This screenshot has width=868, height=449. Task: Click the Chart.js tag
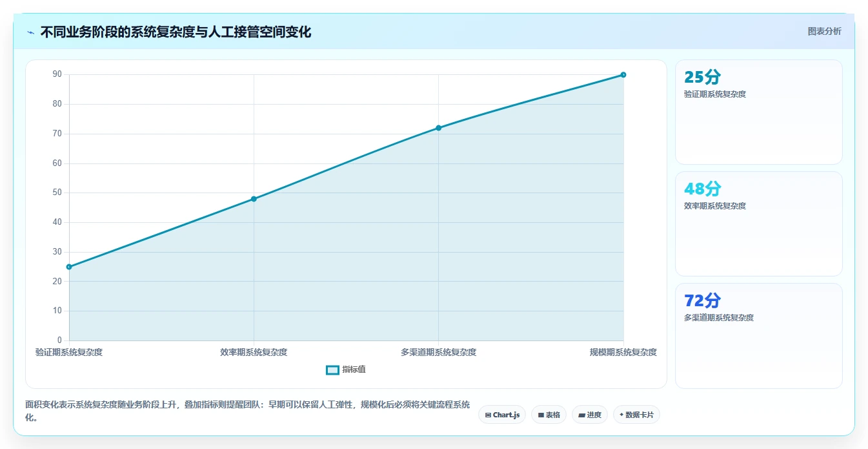(501, 415)
